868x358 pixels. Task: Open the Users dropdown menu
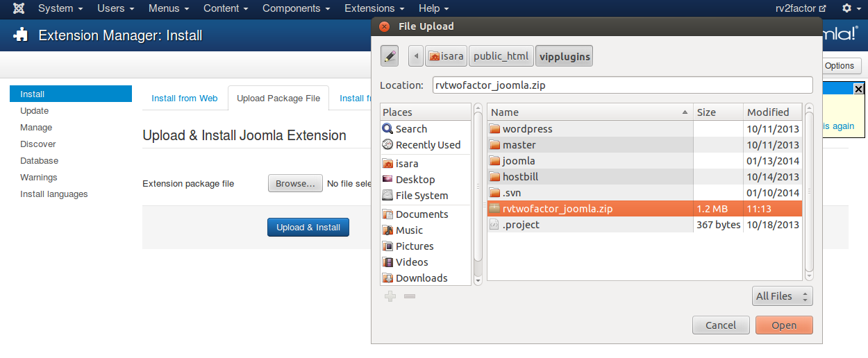click(x=115, y=8)
